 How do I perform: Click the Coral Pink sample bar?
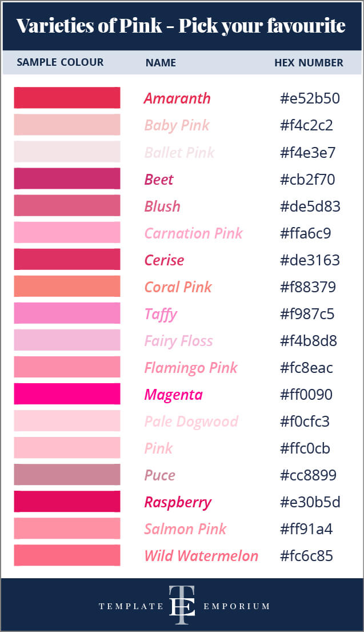[67, 287]
